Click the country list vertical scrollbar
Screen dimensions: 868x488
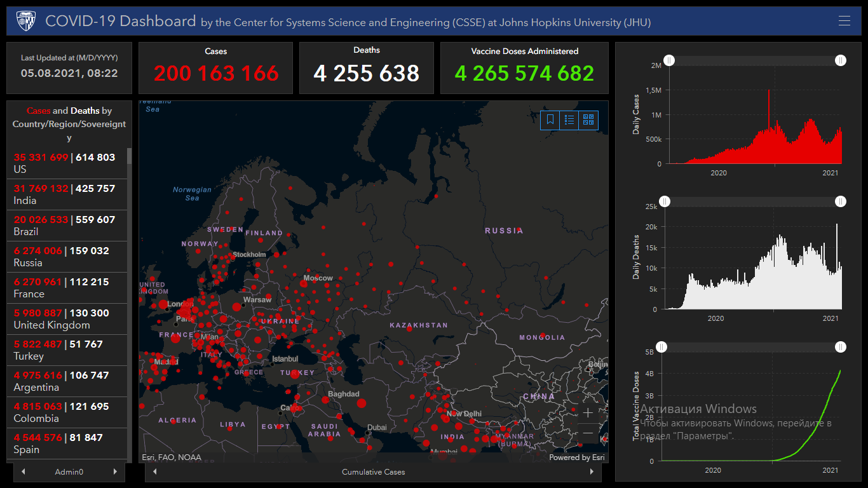130,254
